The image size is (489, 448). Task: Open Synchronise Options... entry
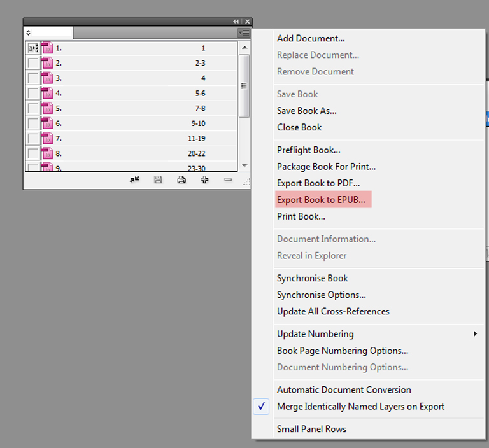322,295
